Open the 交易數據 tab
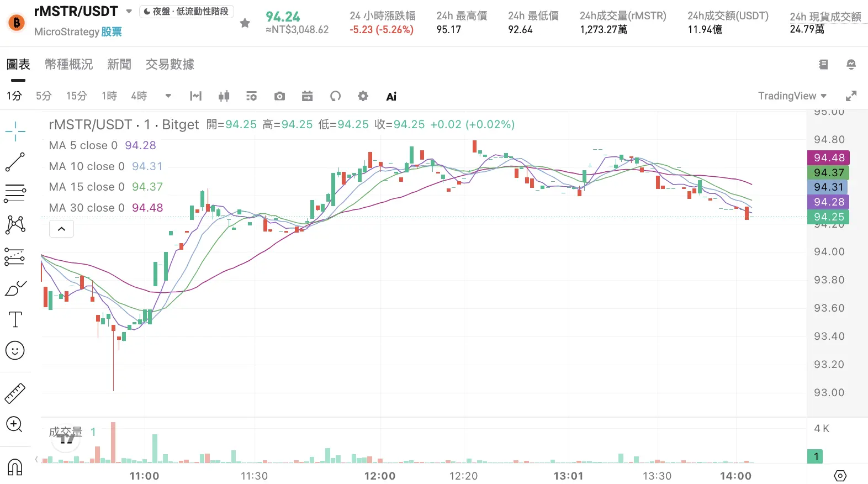 click(x=170, y=65)
